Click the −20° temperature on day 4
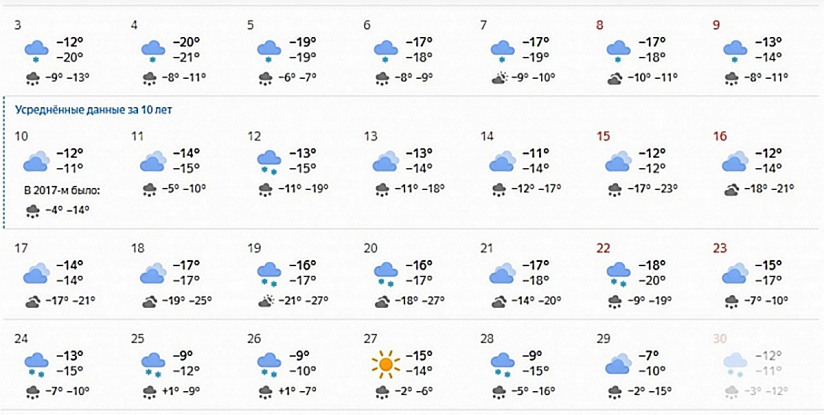The height and width of the screenshot is (415, 824). point(187,42)
